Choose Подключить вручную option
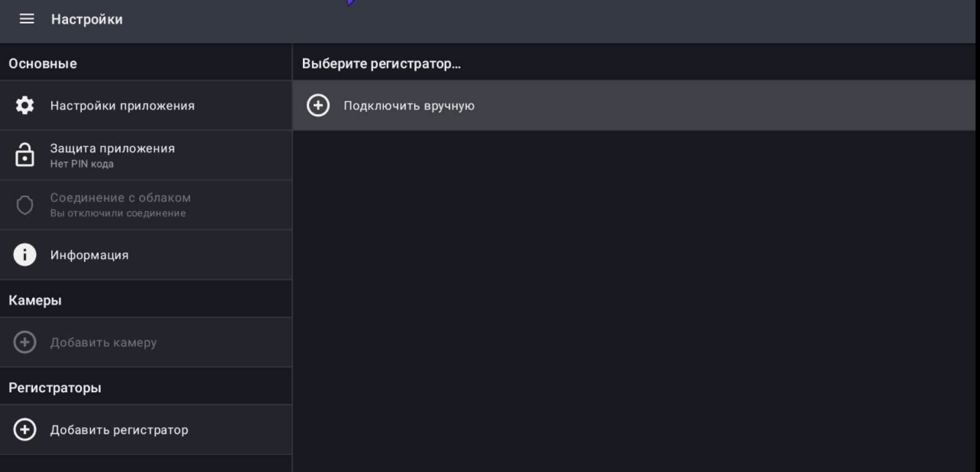This screenshot has width=980, height=472. [409, 106]
